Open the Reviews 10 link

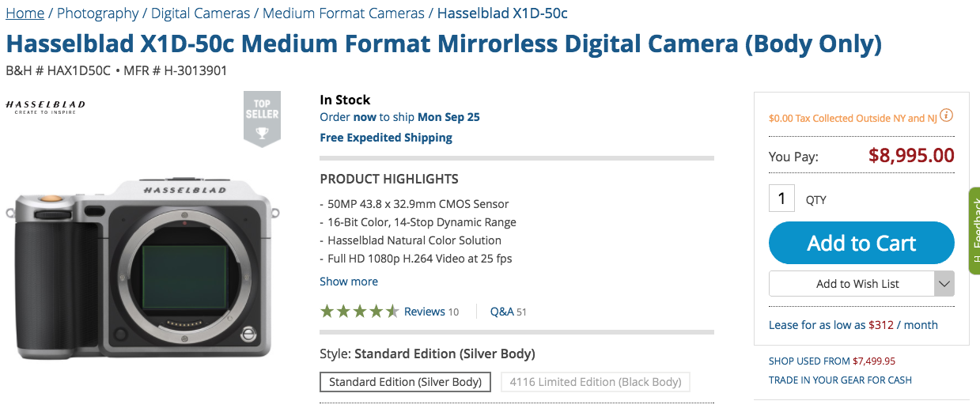point(431,312)
